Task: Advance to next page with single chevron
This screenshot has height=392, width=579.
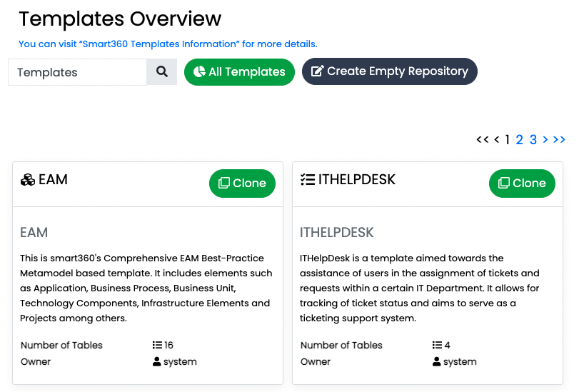Action: tap(545, 139)
